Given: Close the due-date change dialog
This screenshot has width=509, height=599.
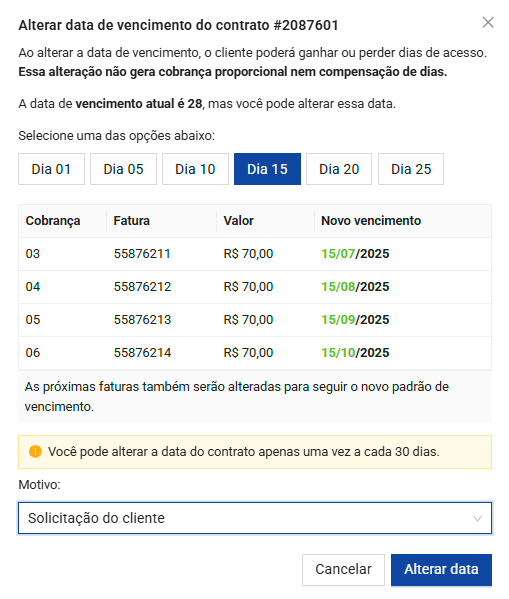Looking at the screenshot, I should 488,23.
